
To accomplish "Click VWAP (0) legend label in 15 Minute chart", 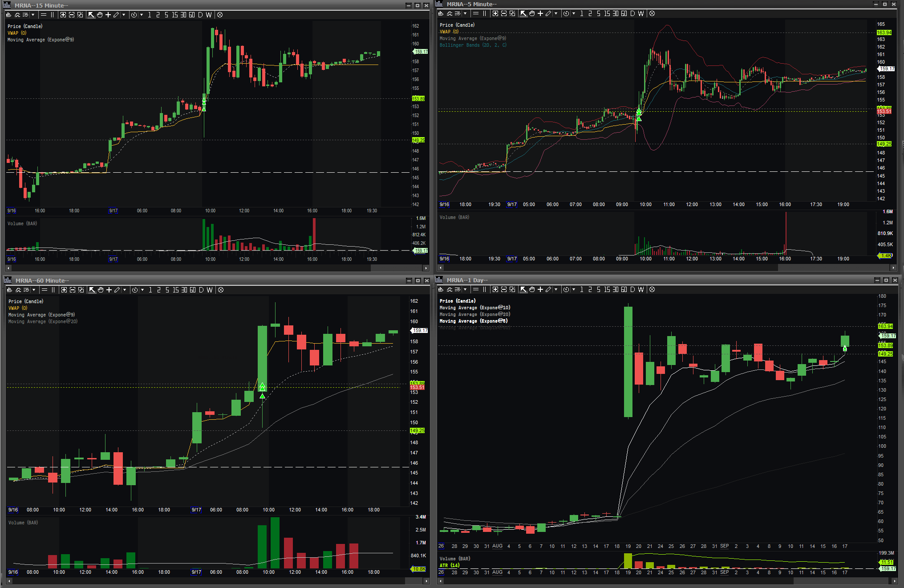I will 17,33.
